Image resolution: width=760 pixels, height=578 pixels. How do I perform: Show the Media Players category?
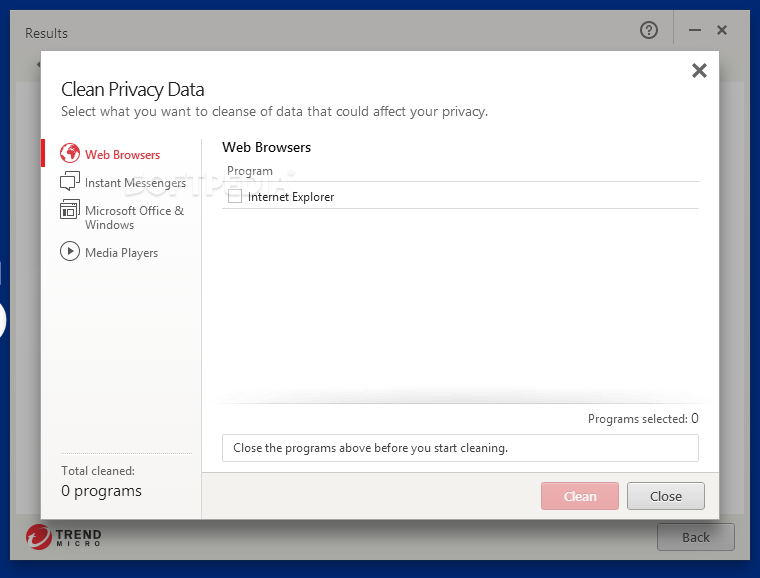pyautogui.click(x=121, y=253)
